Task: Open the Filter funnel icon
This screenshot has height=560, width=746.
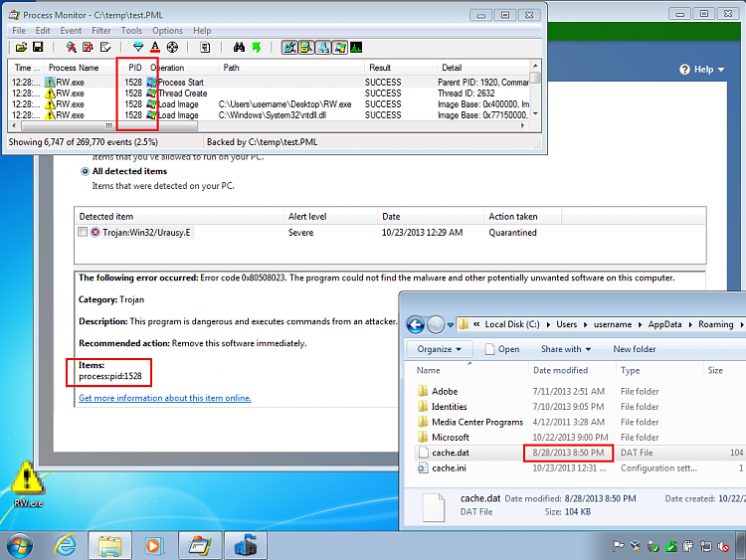Action: click(138, 47)
